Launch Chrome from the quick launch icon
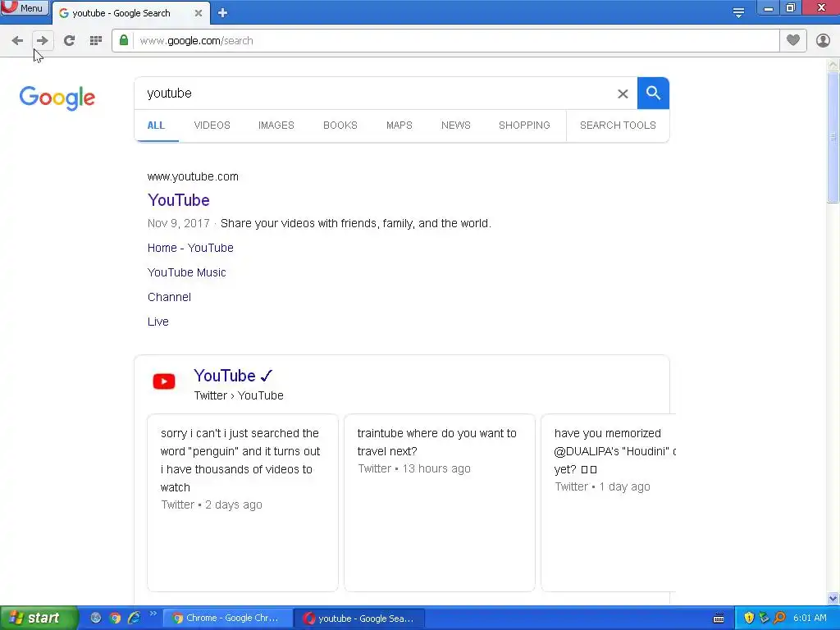 (115, 619)
